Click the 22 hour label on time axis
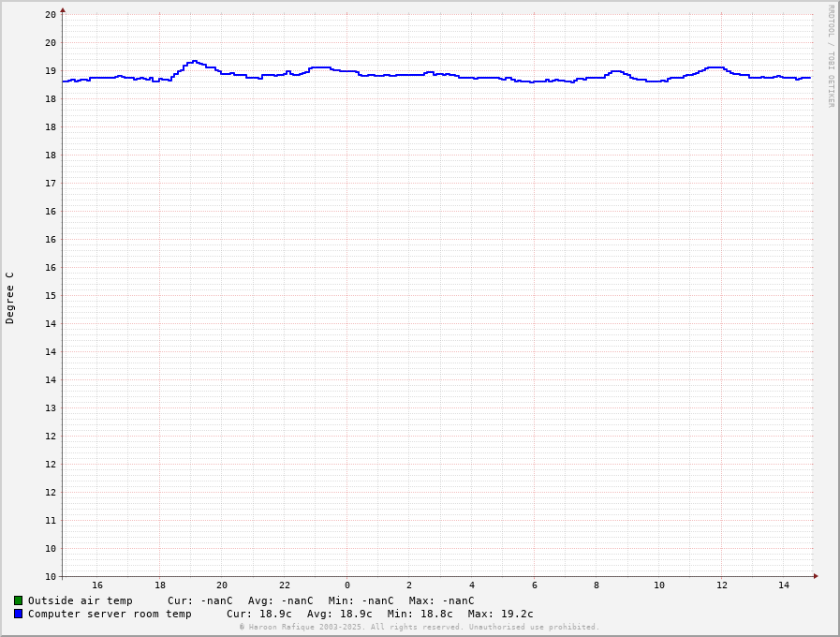Viewport: 840px width, 637px height. 285,585
